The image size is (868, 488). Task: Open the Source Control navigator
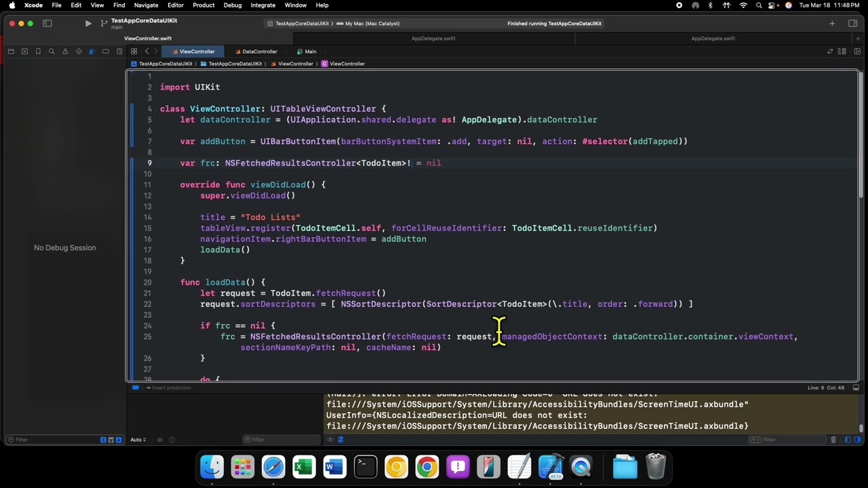pyautogui.click(x=24, y=52)
